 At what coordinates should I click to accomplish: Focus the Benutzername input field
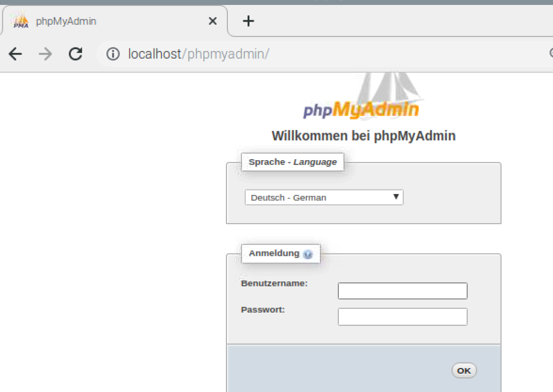coord(402,291)
